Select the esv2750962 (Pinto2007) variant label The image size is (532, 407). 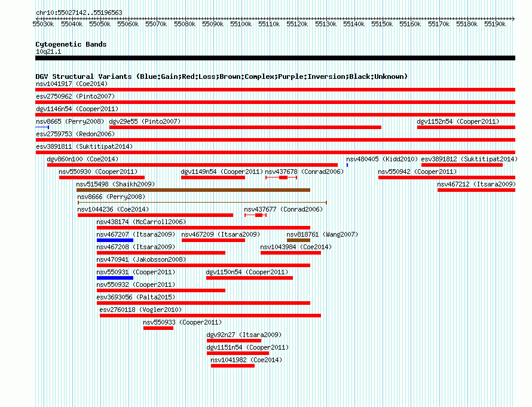(x=75, y=96)
